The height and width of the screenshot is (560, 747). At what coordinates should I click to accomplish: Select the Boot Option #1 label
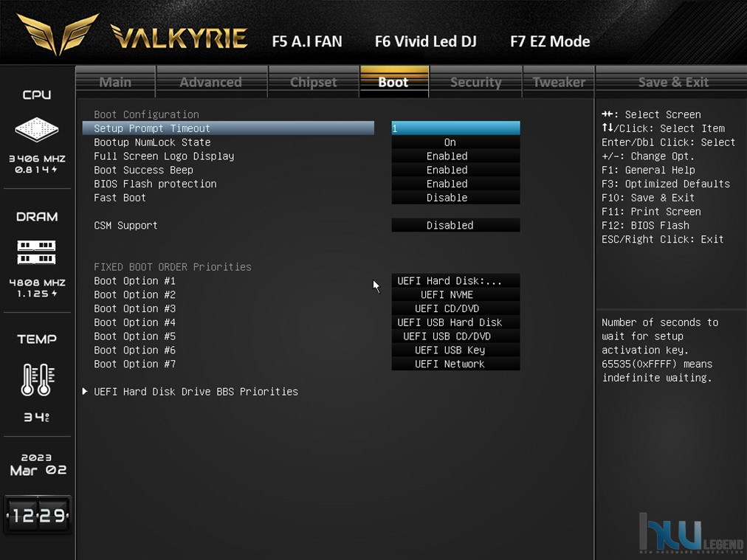tap(135, 280)
